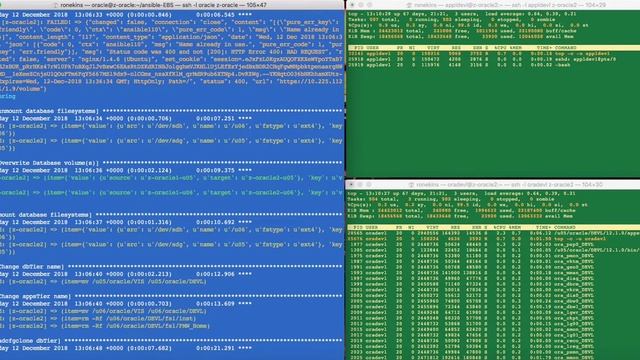This screenshot has width=640, height=360.
Task: Close the appldevl@z-oracle2 terminal window
Action: pos(352,5)
